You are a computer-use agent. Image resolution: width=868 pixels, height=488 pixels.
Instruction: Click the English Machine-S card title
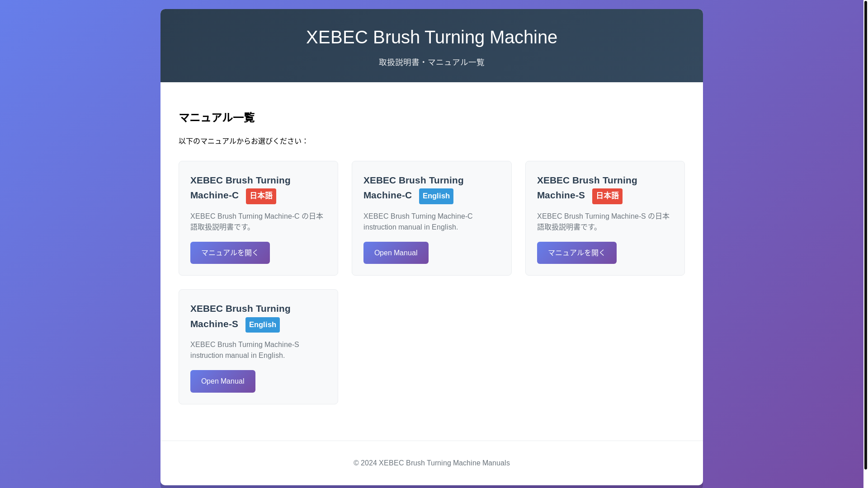click(240, 316)
